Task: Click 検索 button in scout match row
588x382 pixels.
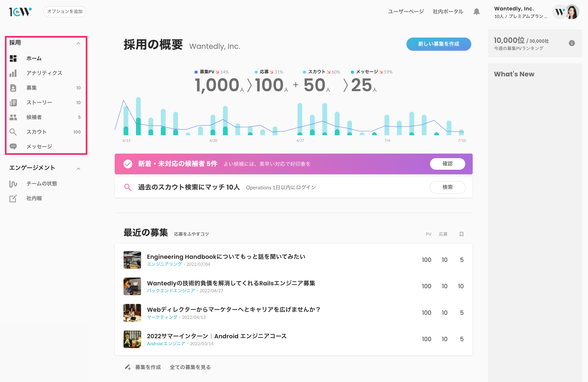Action: pyautogui.click(x=447, y=187)
